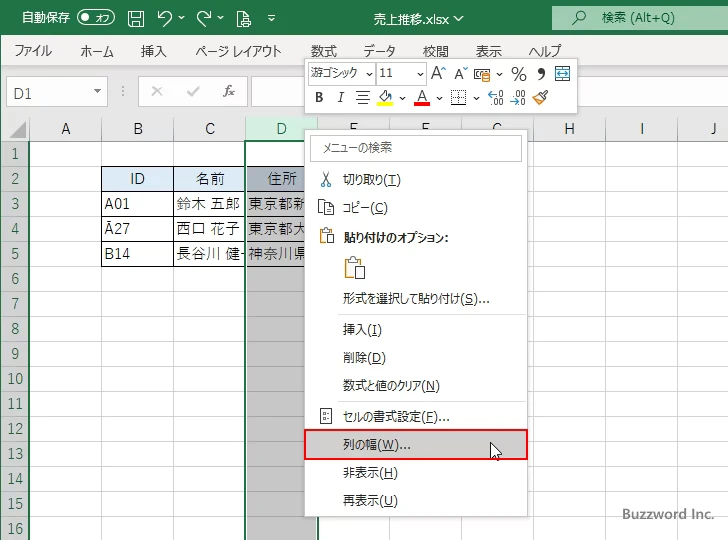
Task: Click cell containing 鈴木 五郎
Action: (x=209, y=204)
